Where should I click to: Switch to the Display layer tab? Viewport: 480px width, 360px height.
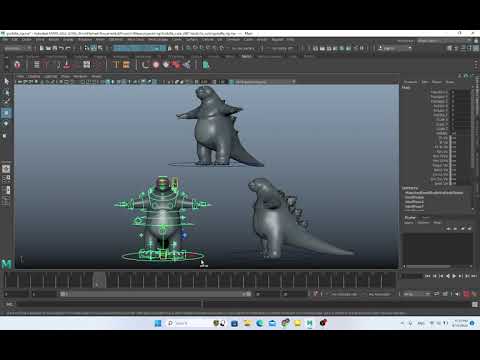pos(410,218)
